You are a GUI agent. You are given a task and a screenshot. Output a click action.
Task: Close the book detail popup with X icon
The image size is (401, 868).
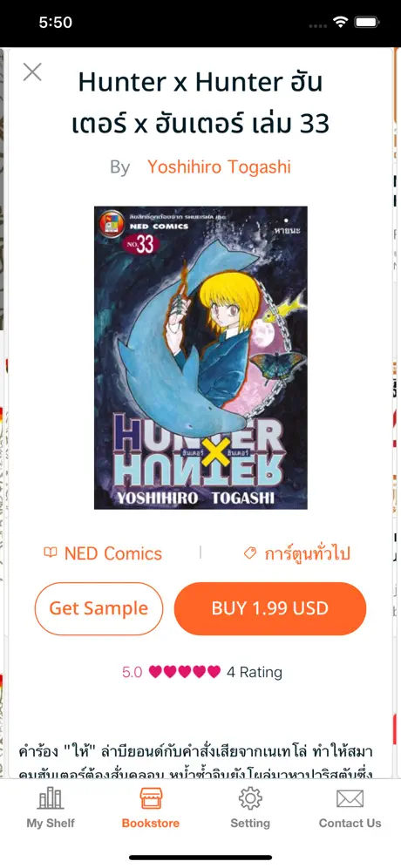[x=32, y=72]
